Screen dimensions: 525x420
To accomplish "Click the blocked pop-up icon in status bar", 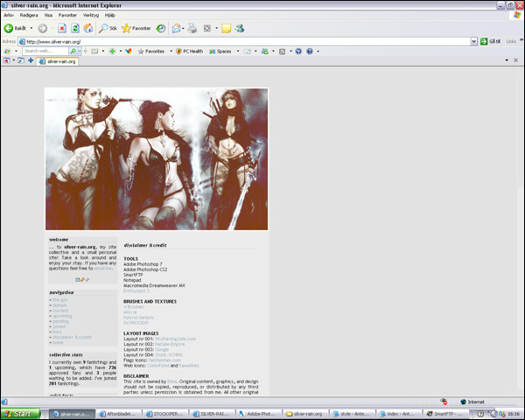I will pyautogui.click(x=444, y=402).
